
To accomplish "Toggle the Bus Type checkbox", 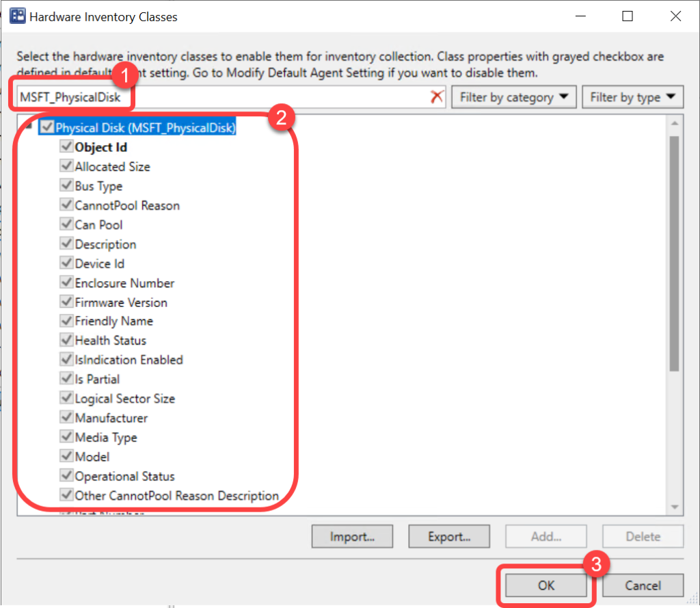I will pyautogui.click(x=66, y=185).
